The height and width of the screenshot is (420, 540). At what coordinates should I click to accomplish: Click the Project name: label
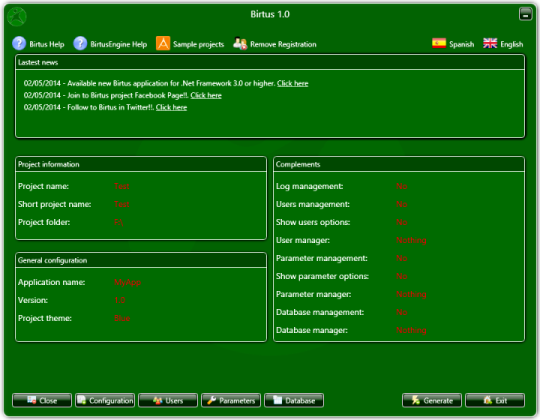tap(43, 186)
